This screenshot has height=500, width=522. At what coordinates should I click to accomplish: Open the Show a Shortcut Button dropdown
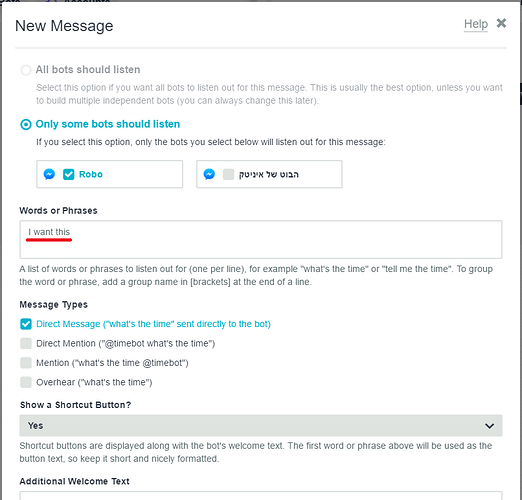(261, 426)
